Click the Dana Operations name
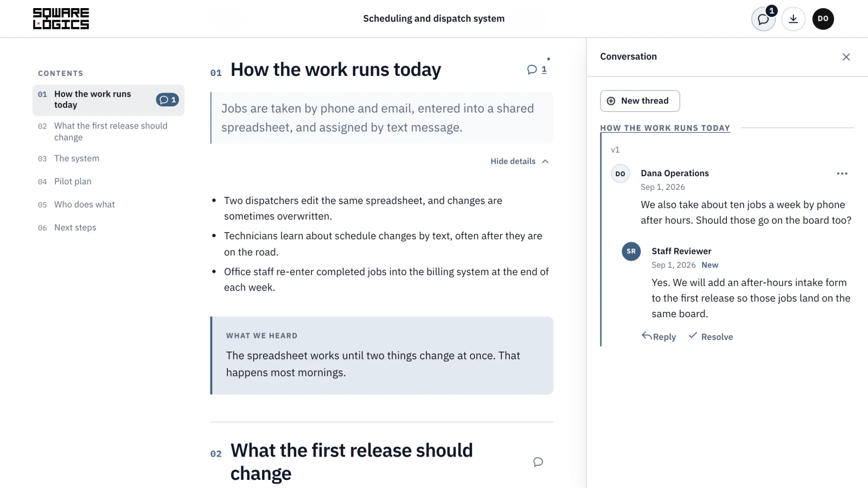Screen dimensions: 868x488 [x=675, y=174]
